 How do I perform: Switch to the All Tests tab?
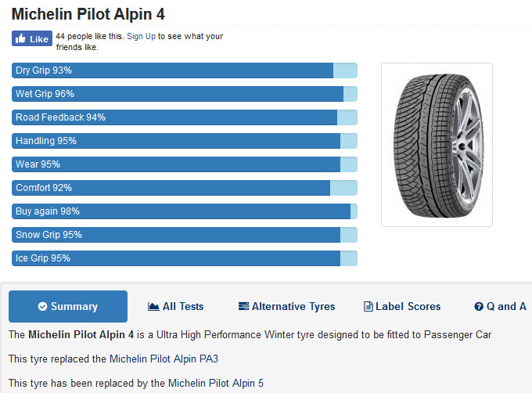pos(176,306)
